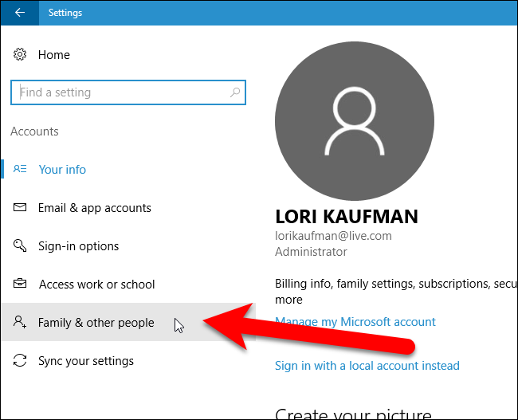Click Sign in with a local account instead

point(367,366)
